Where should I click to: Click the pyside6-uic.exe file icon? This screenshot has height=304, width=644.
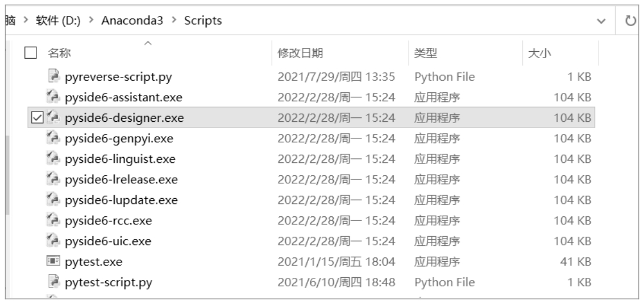tap(52, 241)
